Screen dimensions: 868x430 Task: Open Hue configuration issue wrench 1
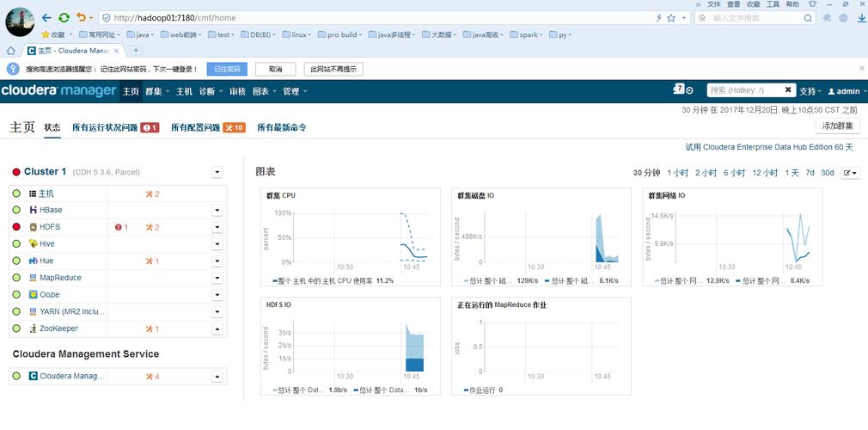152,261
